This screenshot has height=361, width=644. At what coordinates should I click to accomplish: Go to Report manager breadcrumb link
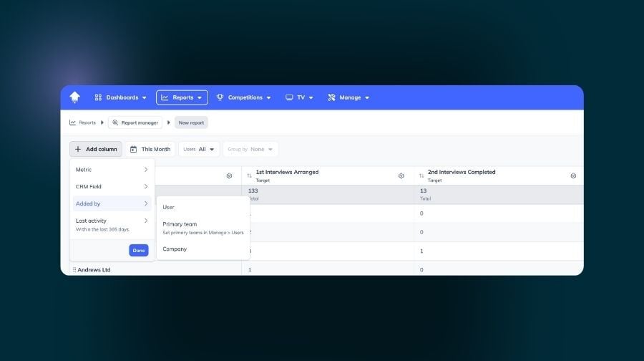tap(135, 122)
